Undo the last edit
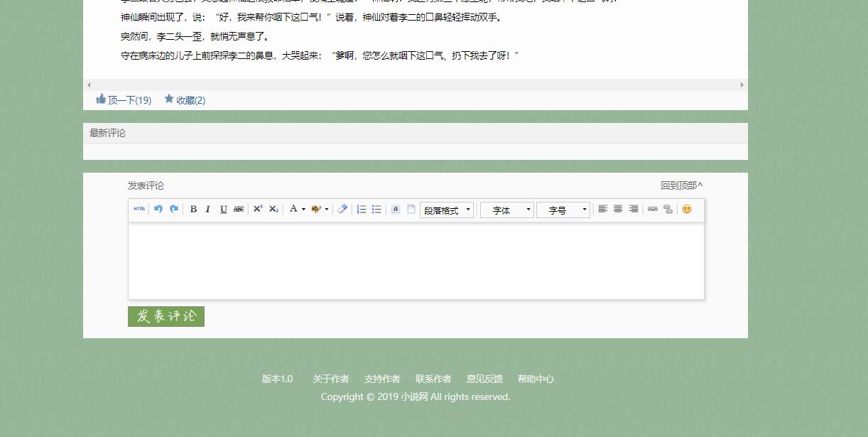The width and height of the screenshot is (868, 437). [x=158, y=209]
